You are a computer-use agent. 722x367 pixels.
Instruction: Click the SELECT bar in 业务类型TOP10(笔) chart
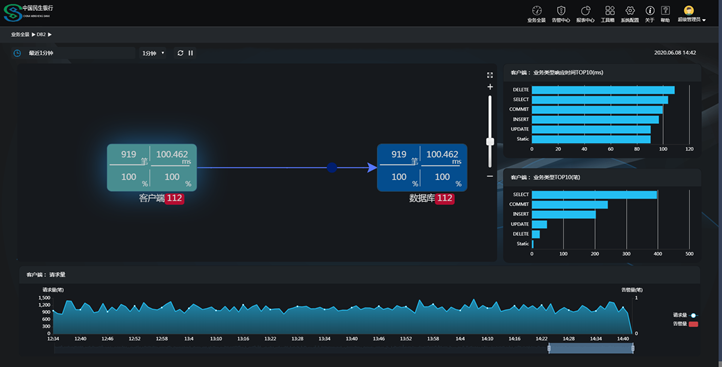594,195
